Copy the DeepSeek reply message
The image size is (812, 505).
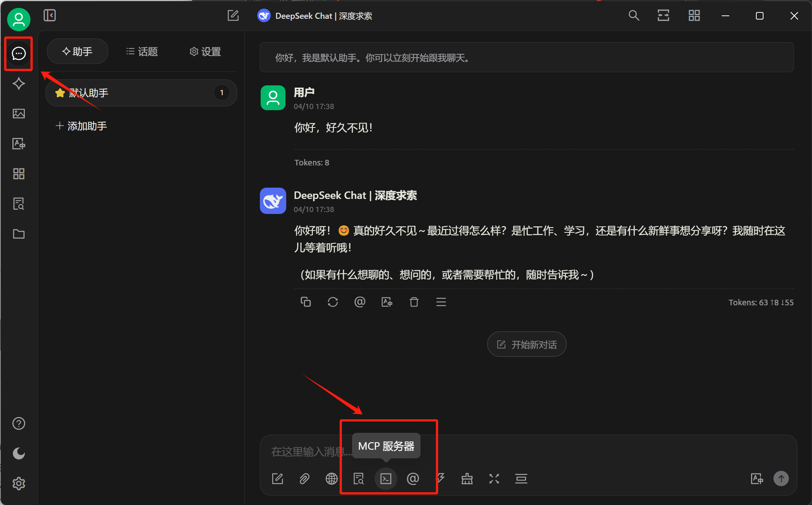click(305, 302)
